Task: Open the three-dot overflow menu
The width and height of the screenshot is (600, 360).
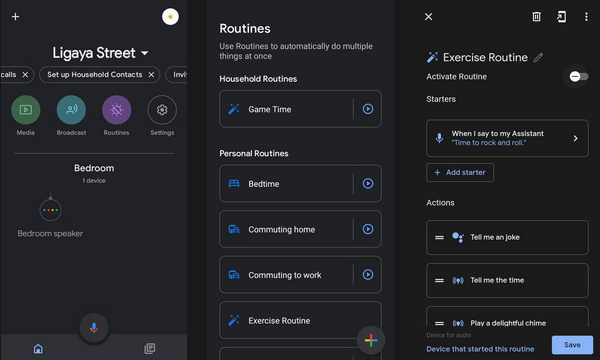Action: 586,17
